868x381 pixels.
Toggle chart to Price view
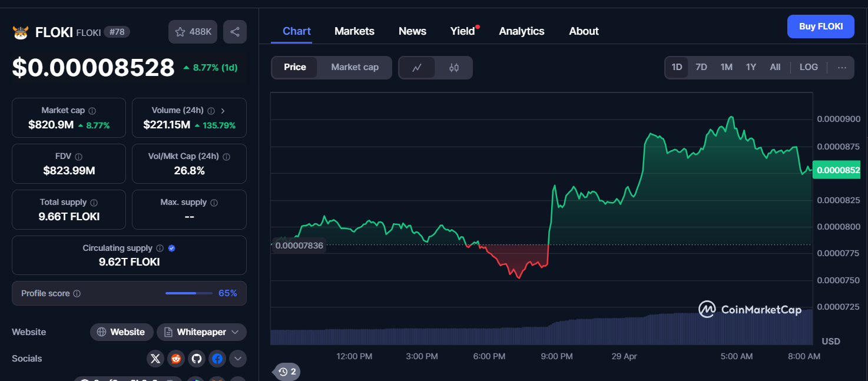click(x=294, y=67)
